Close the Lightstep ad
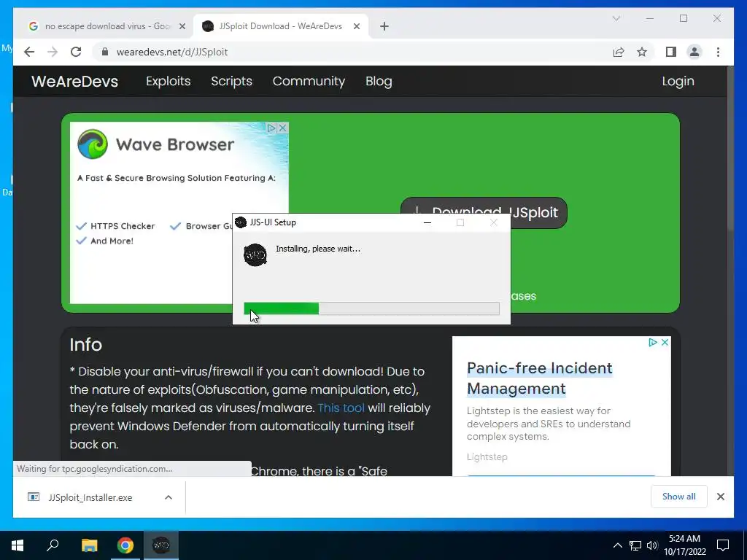Image resolution: width=747 pixels, height=560 pixels. coord(665,343)
